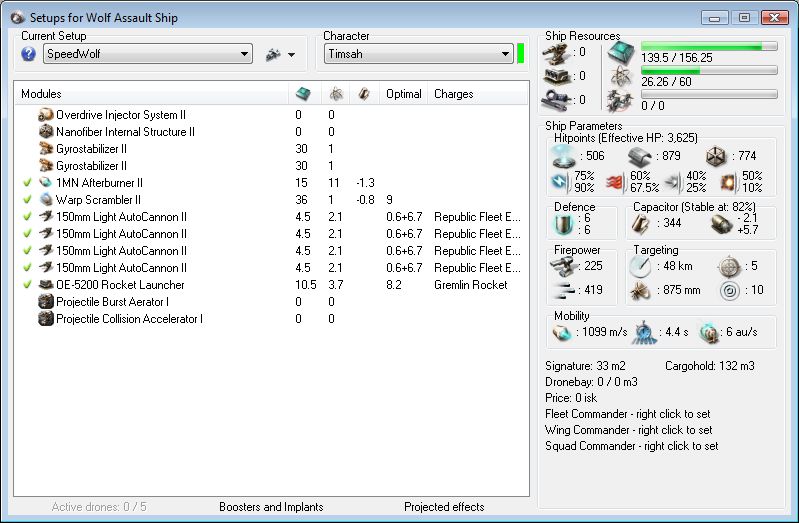This screenshot has height=523, width=799.
Task: Click Wing Commander - right click to set
Action: point(629,430)
